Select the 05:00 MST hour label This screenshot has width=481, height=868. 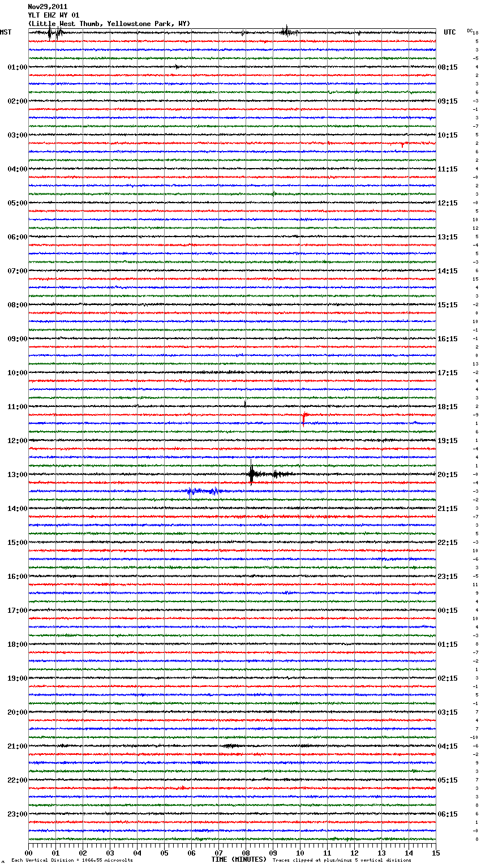point(18,203)
